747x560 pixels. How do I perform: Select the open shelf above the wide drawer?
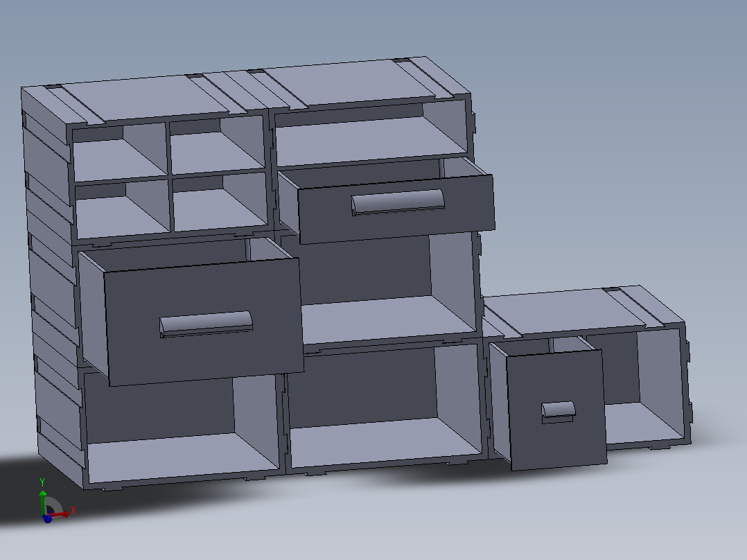(371, 132)
